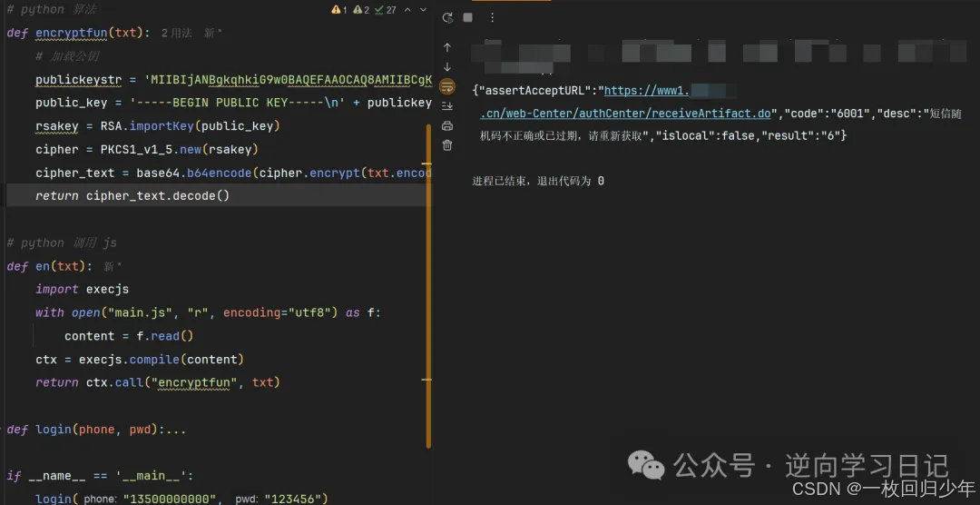Click the print console output icon

point(446,125)
